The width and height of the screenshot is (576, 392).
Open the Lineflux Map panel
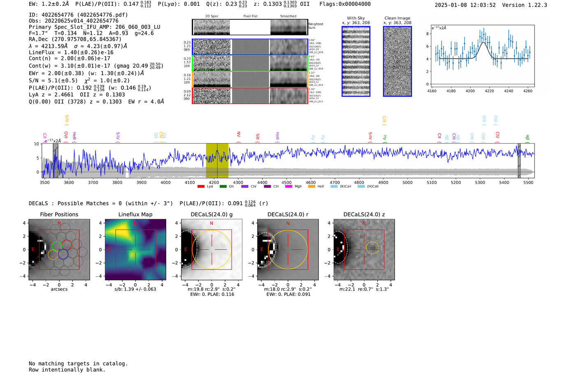(135, 250)
